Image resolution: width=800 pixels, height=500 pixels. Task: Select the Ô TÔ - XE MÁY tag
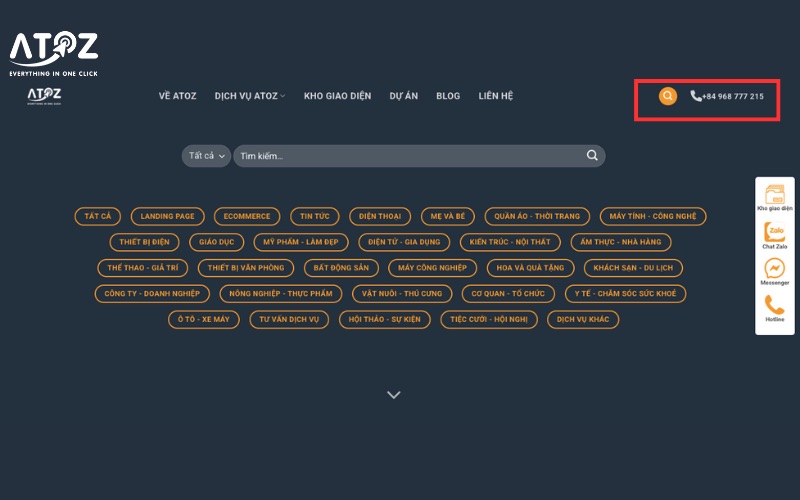[x=204, y=319]
